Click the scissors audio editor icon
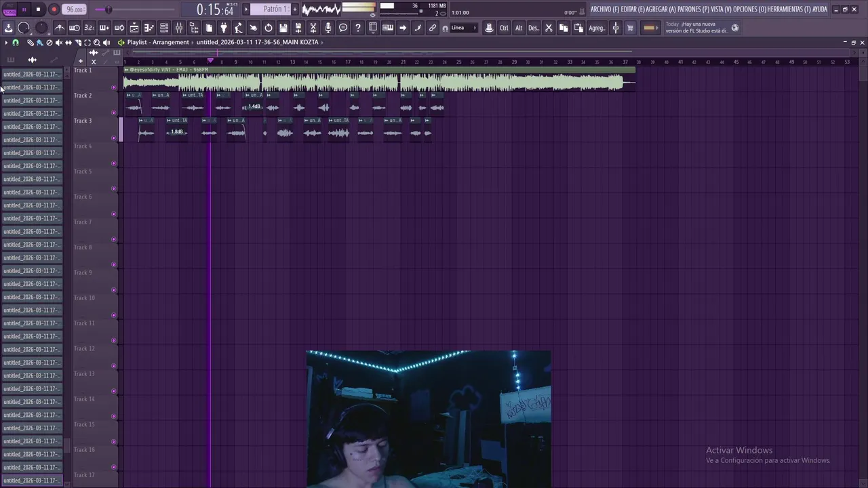Image resolution: width=868 pixels, height=488 pixels. pyautogui.click(x=313, y=28)
